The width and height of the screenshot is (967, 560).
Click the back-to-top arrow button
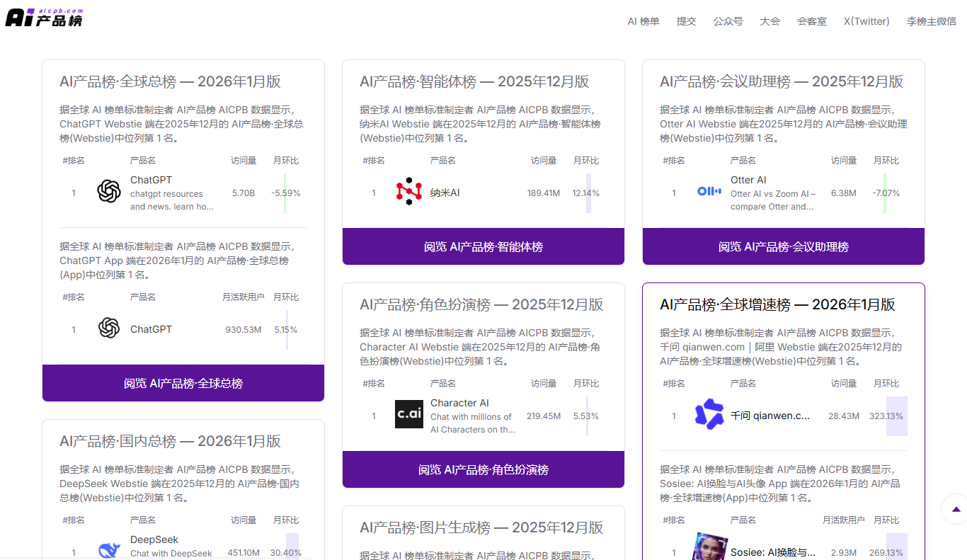(x=956, y=509)
